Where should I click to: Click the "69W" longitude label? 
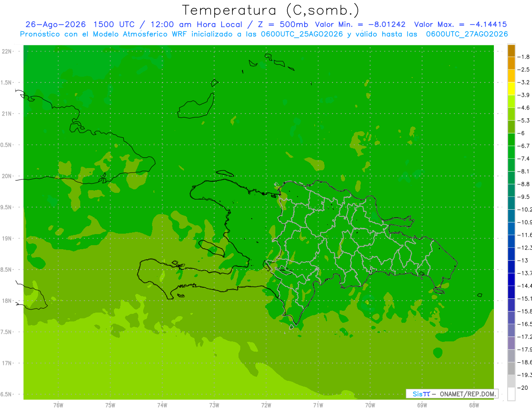[422, 405]
